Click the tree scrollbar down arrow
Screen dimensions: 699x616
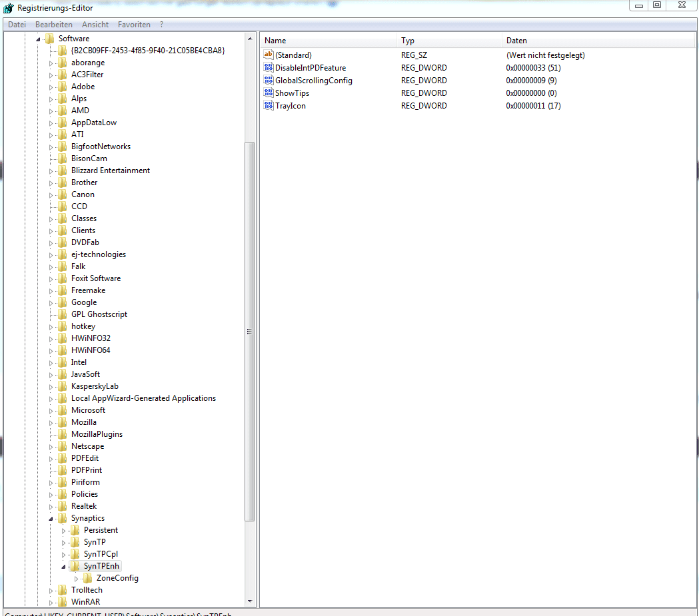pyautogui.click(x=250, y=601)
